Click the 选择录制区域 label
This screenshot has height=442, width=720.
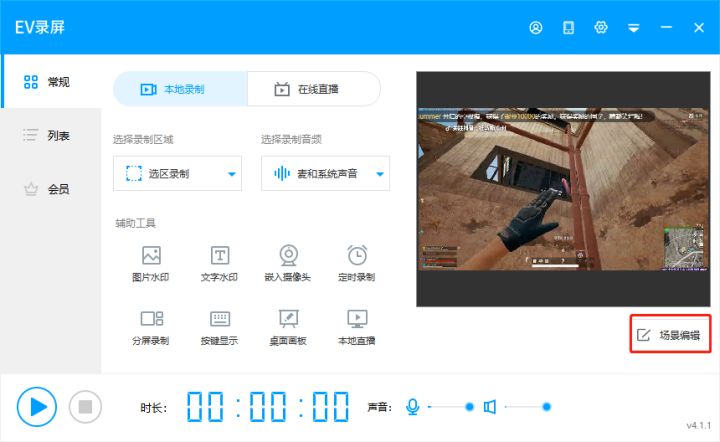click(143, 140)
